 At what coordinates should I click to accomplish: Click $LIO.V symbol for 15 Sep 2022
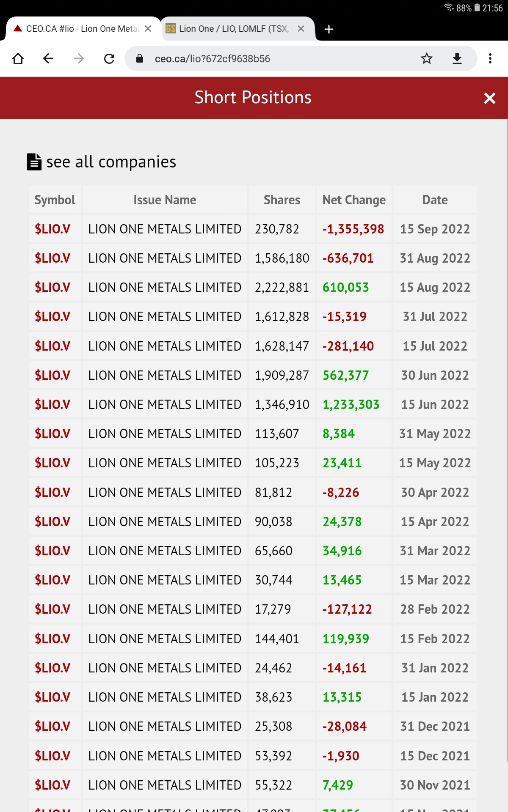[52, 229]
